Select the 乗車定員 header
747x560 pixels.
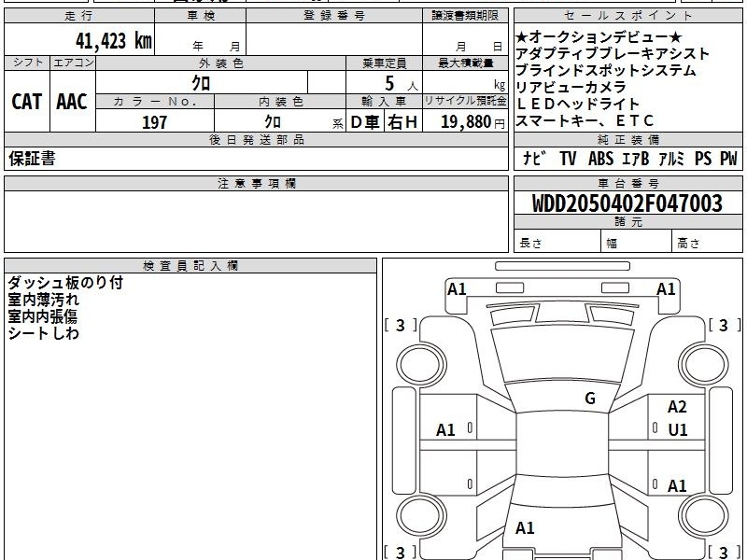[384, 63]
